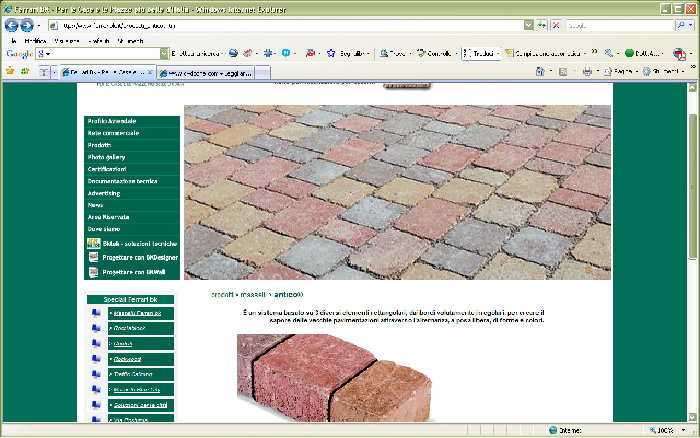Click the Home page icon in command bar

[x=540, y=71]
